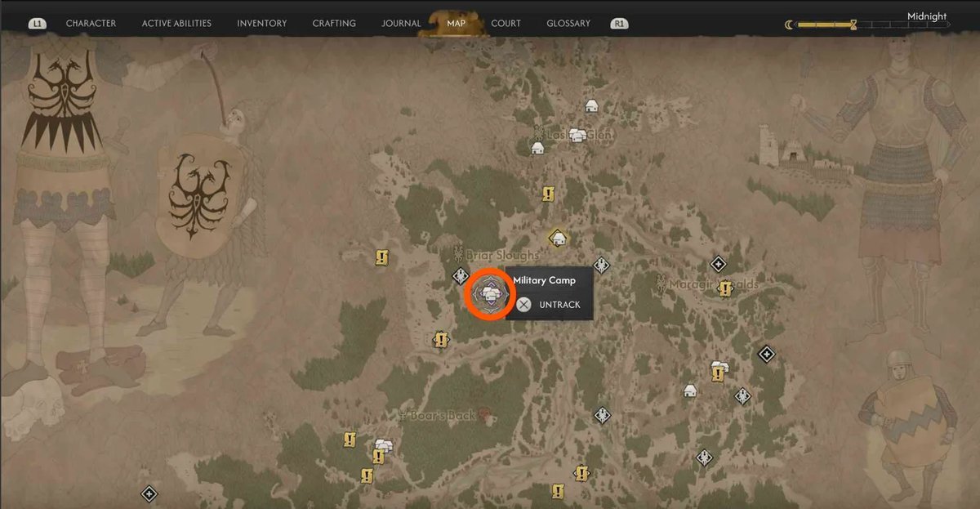Open the CHARACTER tab
The height and width of the screenshot is (509, 980).
pyautogui.click(x=91, y=24)
